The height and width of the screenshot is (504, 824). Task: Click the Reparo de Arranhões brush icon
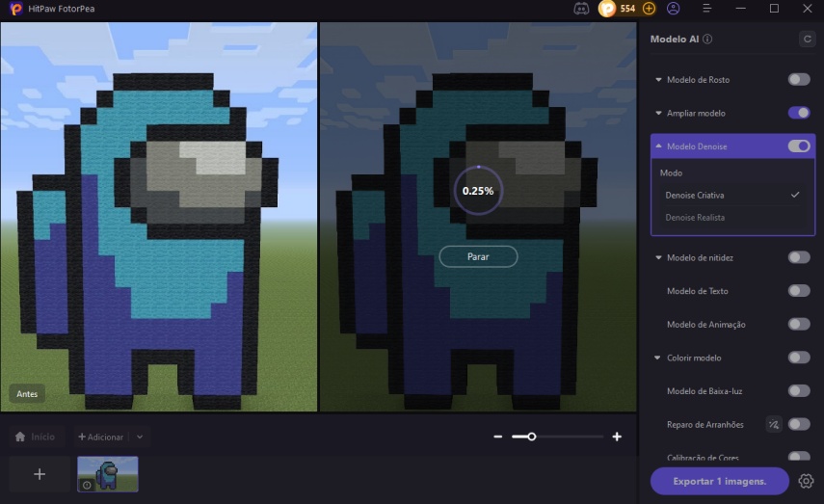coord(774,425)
